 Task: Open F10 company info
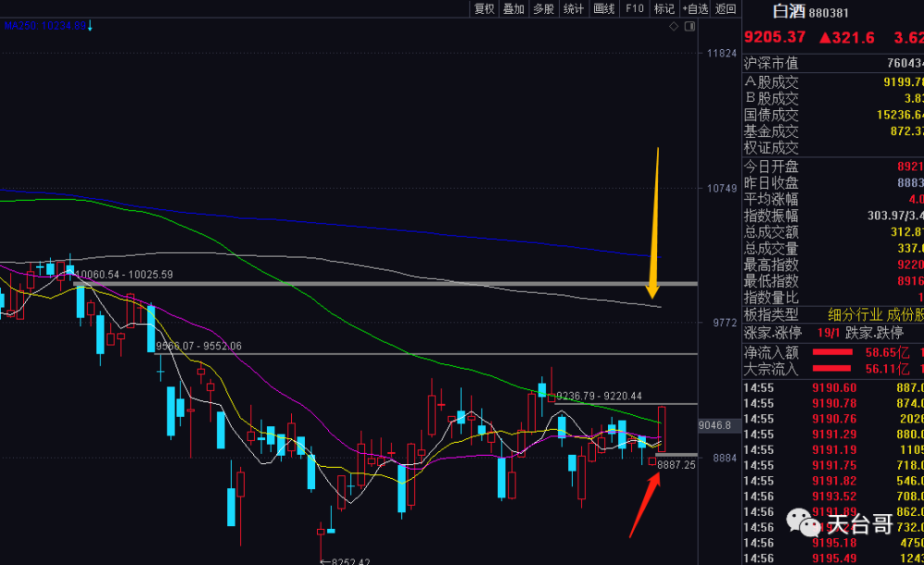tap(635, 9)
